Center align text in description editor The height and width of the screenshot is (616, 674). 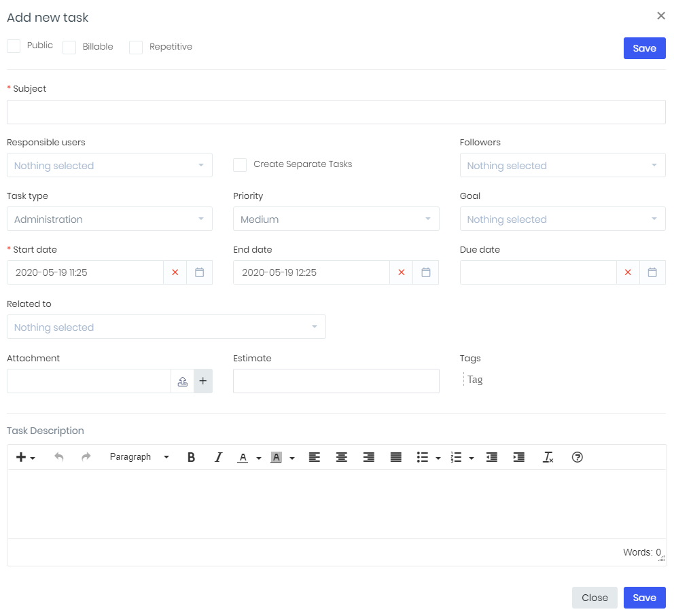point(342,457)
